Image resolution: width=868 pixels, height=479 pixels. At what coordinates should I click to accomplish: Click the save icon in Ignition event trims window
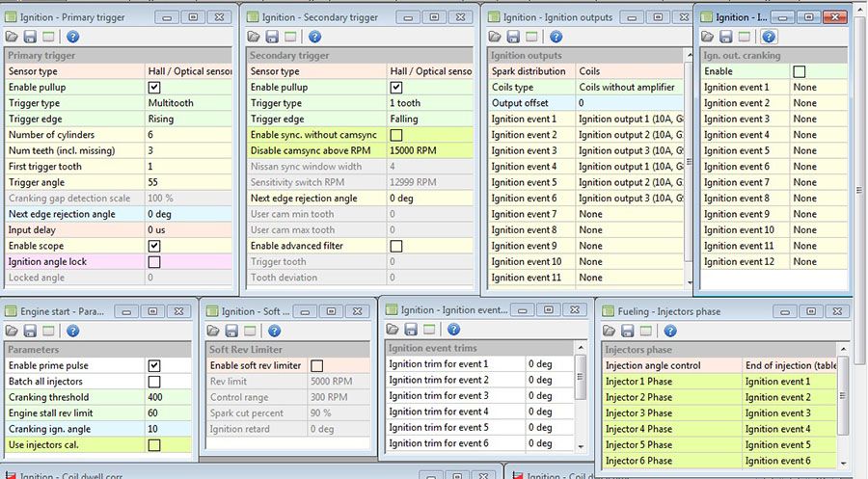(x=412, y=330)
